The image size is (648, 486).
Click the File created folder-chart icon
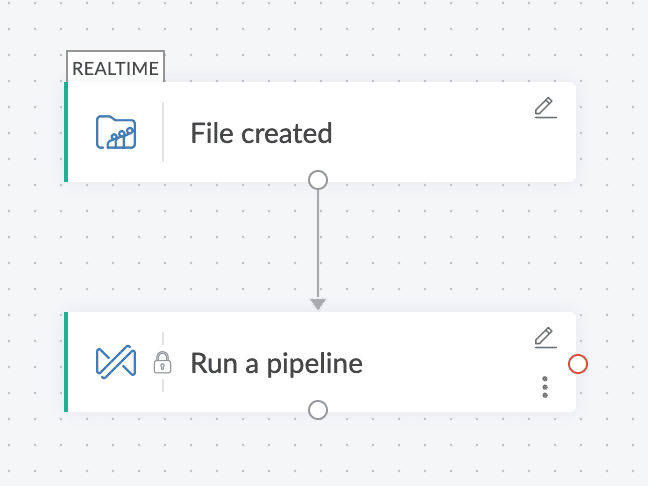(x=116, y=132)
